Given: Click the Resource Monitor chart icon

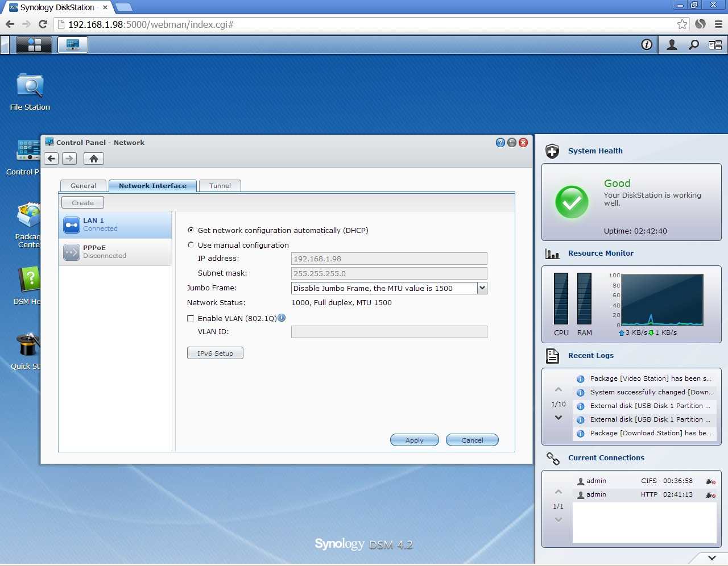Looking at the screenshot, I should (x=552, y=253).
